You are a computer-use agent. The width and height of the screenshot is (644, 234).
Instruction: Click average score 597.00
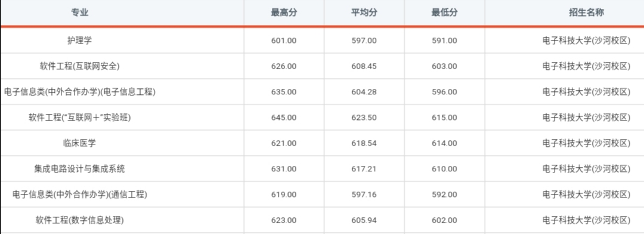pyautogui.click(x=364, y=41)
